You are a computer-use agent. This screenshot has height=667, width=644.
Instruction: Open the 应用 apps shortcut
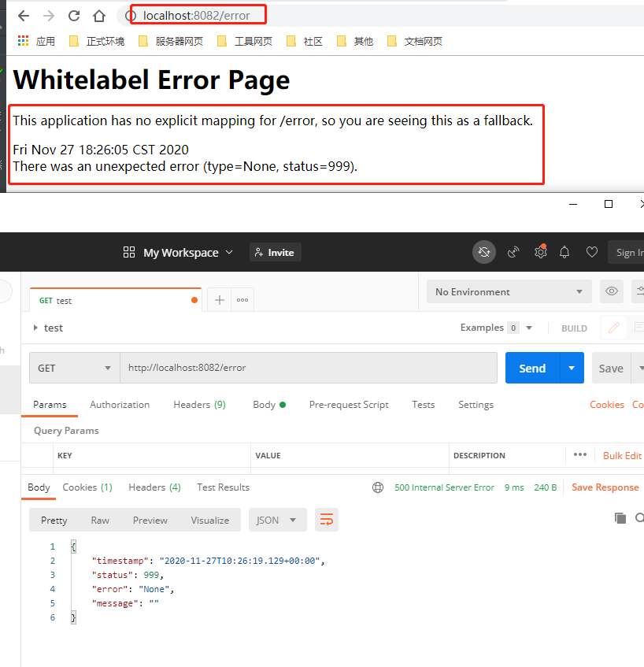click(x=36, y=41)
